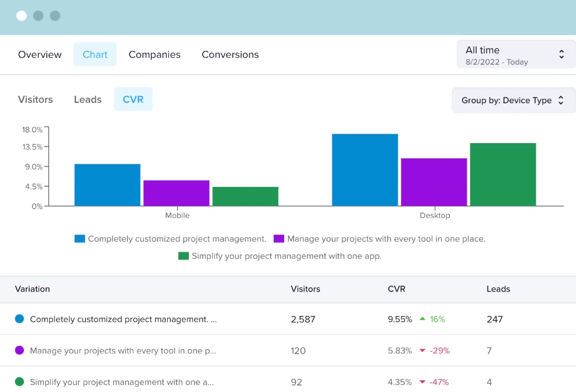Click the green dot in the variation table

point(19,382)
